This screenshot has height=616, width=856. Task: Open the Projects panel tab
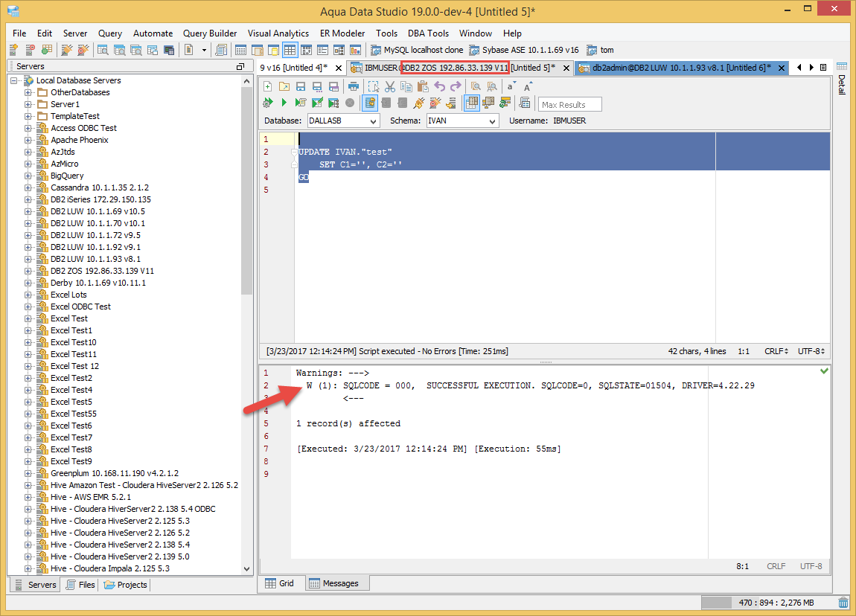(x=126, y=584)
